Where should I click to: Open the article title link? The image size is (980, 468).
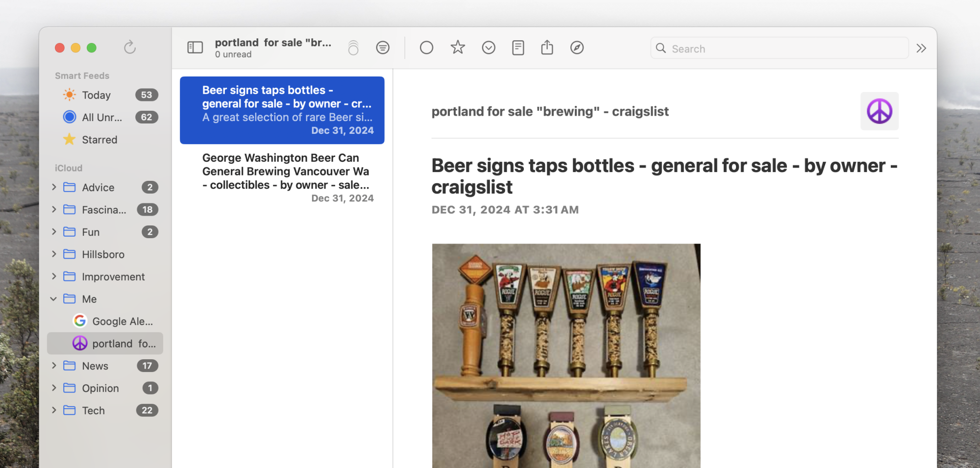664,176
